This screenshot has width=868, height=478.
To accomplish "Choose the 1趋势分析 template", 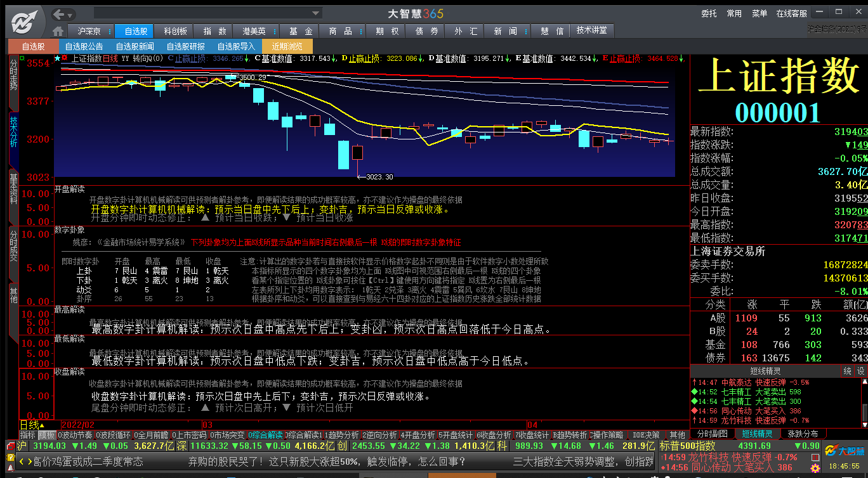I will [342, 435].
